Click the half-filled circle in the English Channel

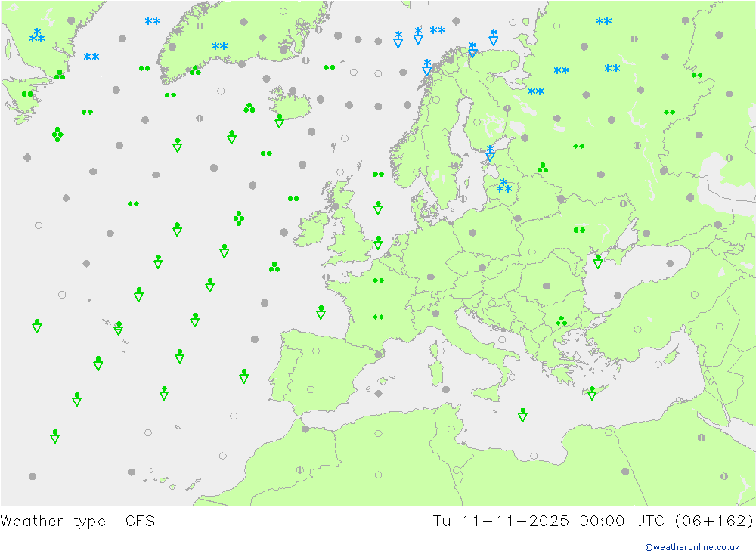326,277
